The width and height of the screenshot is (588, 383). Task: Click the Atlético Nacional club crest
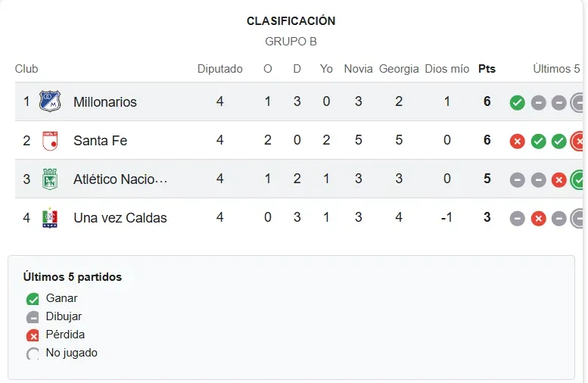pos(50,179)
